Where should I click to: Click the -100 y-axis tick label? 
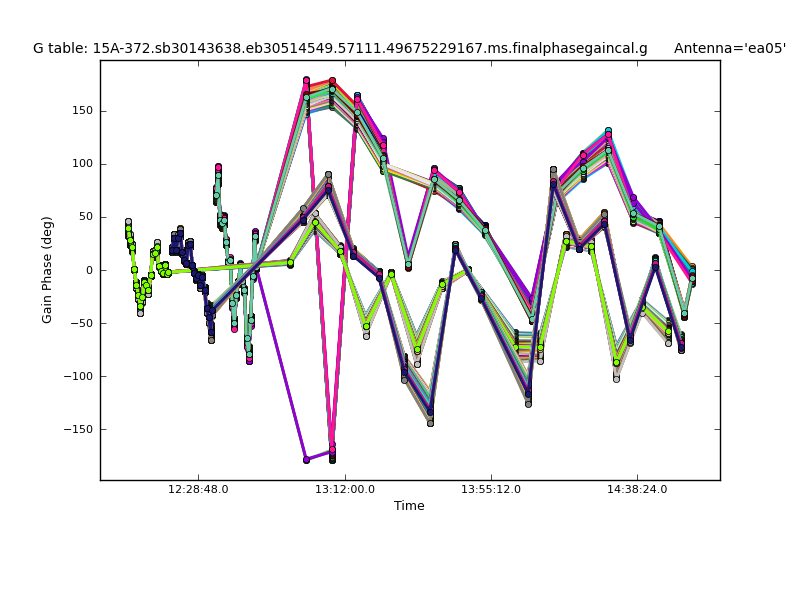pyautogui.click(x=77, y=377)
